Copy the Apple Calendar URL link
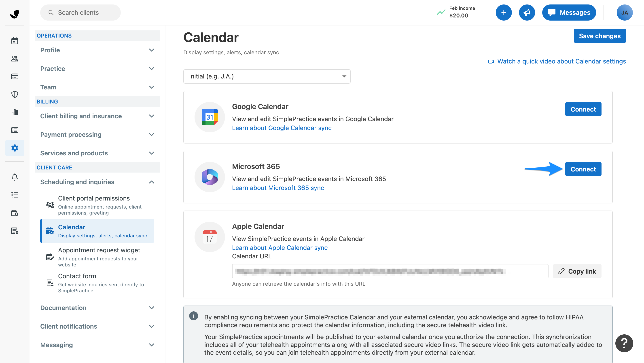Screen dimensions: 644x363 click(x=577, y=271)
